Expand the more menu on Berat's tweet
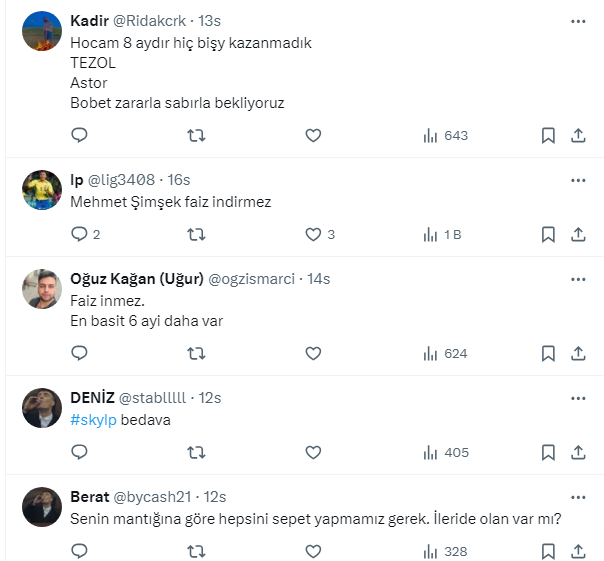This screenshot has height=561, width=604. coord(578,497)
